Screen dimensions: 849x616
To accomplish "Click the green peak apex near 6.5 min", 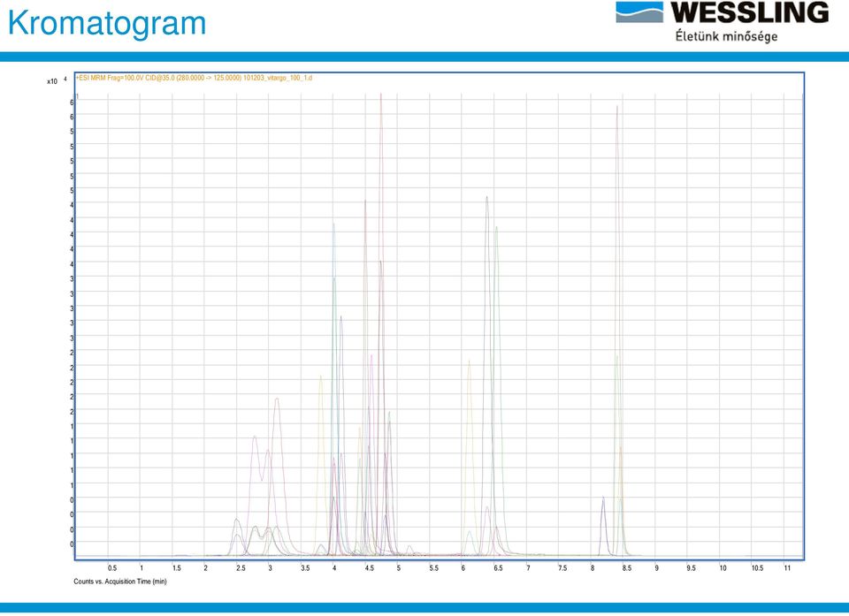I will pos(496,229).
